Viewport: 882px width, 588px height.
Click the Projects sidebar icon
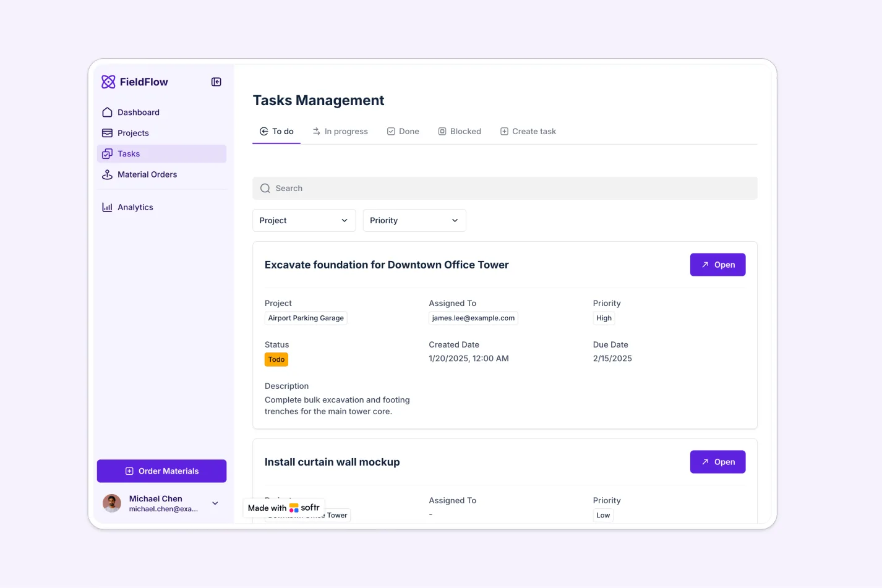click(107, 133)
